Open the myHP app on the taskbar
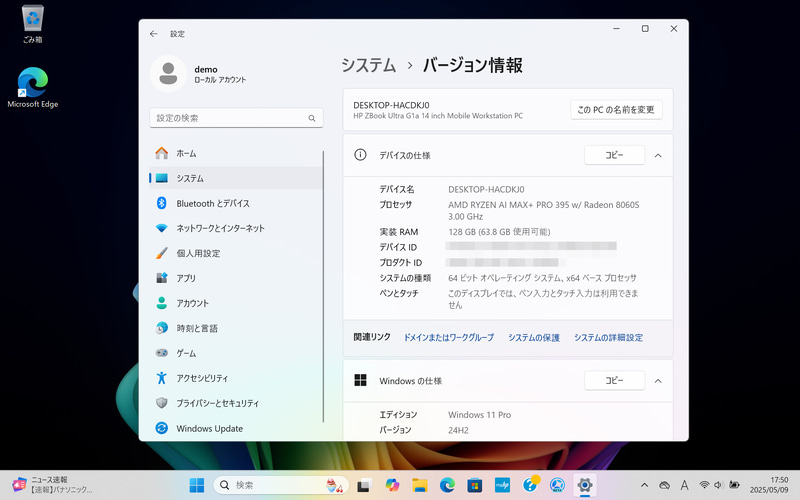The width and height of the screenshot is (800, 500). point(503,485)
